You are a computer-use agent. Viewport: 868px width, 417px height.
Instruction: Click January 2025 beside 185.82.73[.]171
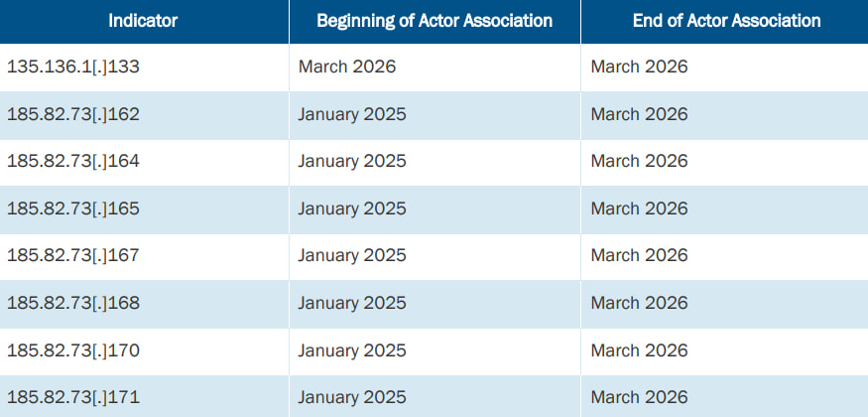352,397
